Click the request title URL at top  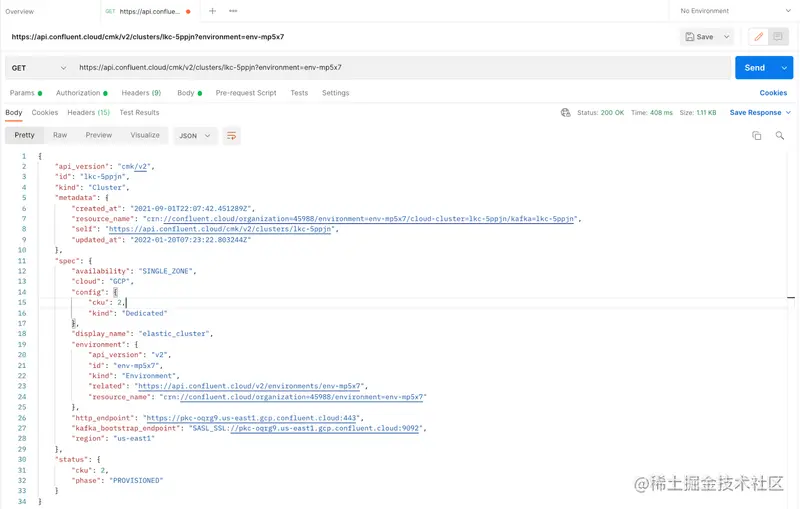pyautogui.click(x=148, y=37)
